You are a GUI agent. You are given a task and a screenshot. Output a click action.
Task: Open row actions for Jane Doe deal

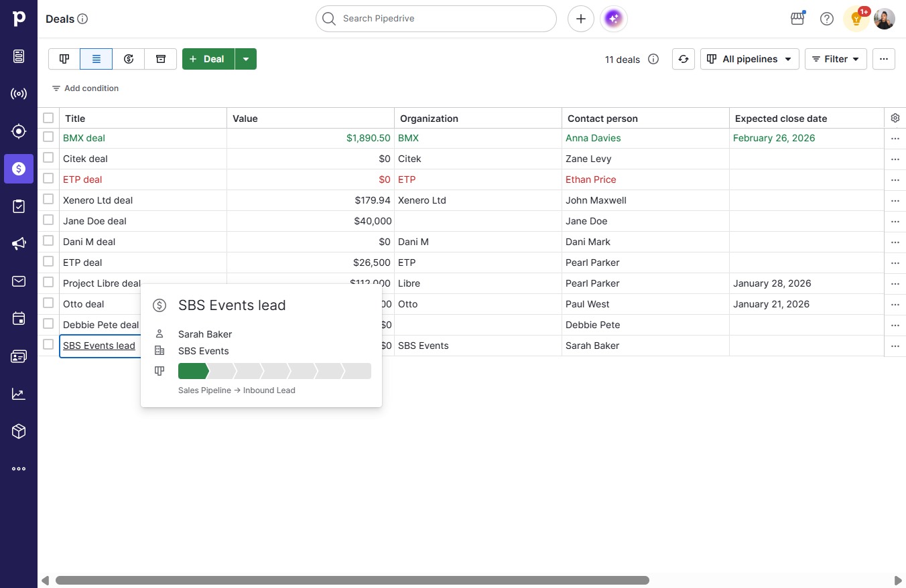[895, 222]
